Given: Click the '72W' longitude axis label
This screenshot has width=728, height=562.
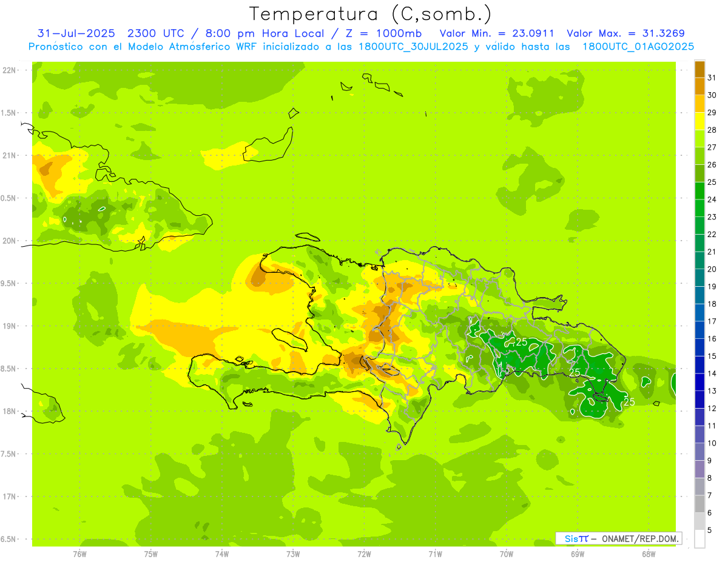Looking at the screenshot, I should tap(364, 554).
